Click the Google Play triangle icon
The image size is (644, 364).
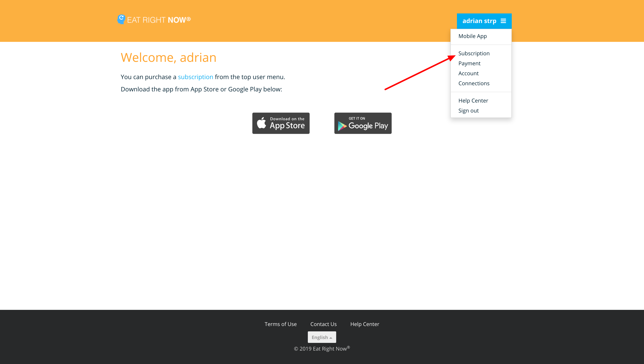click(342, 126)
